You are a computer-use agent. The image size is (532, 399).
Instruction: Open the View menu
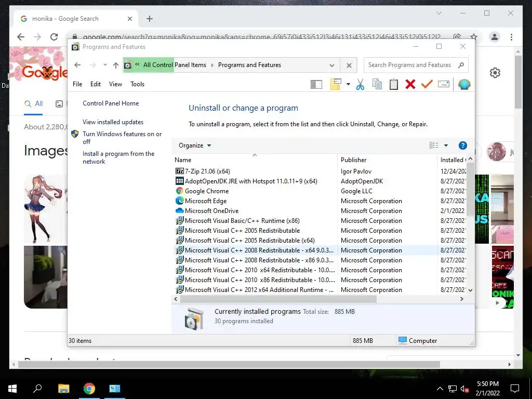(115, 84)
